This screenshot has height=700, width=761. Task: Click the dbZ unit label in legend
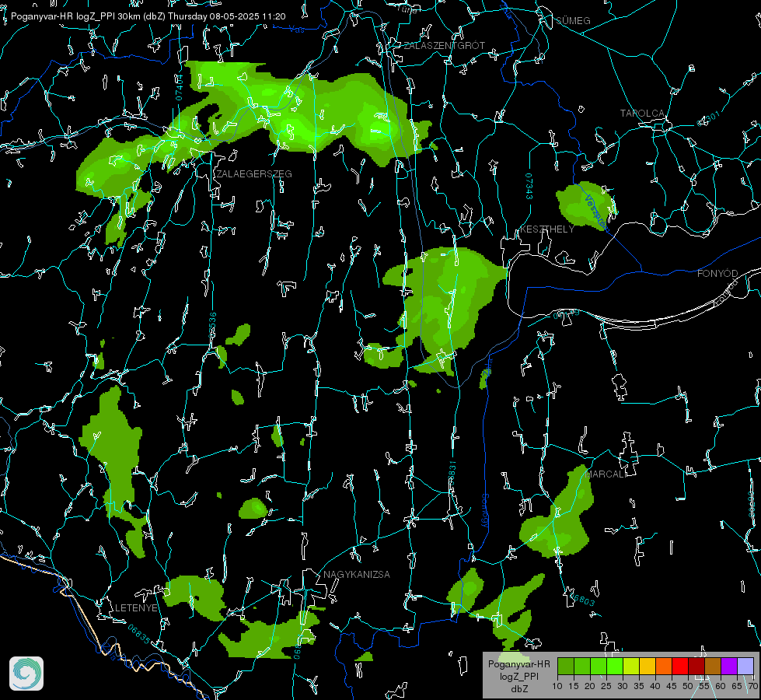click(x=518, y=689)
